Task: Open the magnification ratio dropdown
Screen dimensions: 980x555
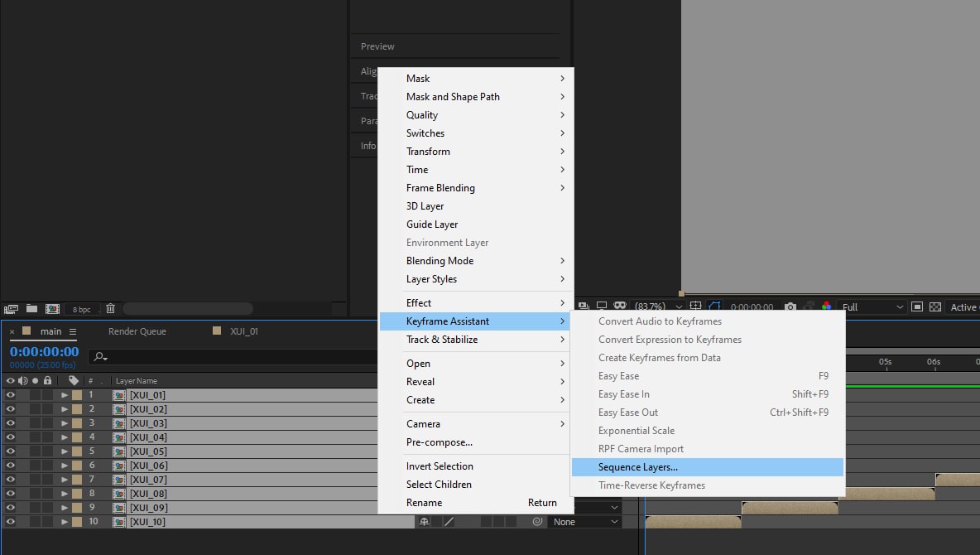Action: [x=658, y=306]
